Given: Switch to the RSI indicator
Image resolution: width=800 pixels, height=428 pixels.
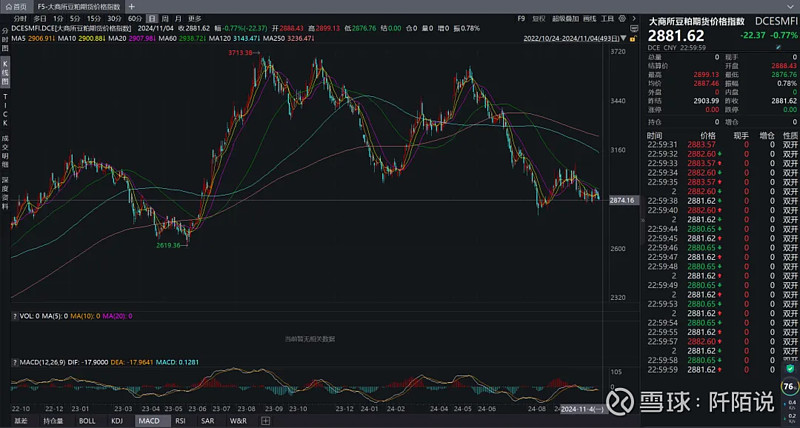Looking at the screenshot, I should click(180, 421).
